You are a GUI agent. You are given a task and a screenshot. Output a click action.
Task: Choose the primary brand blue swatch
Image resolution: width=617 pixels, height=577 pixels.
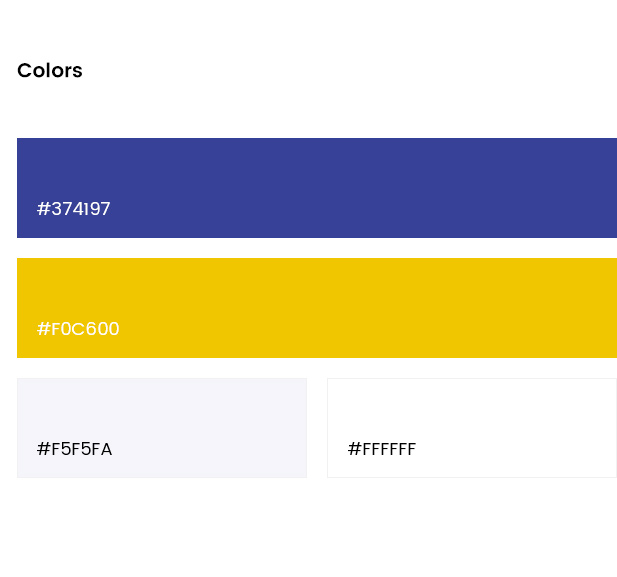click(317, 188)
